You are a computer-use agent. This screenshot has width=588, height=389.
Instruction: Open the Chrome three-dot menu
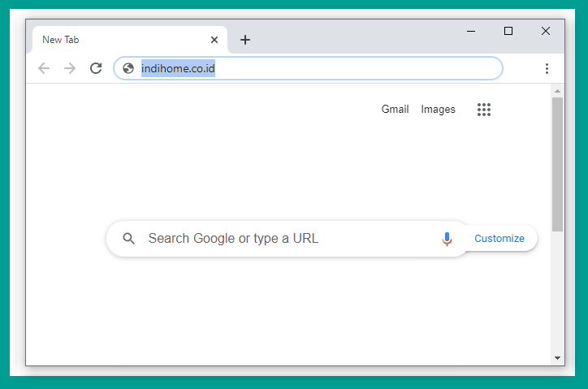click(x=547, y=69)
